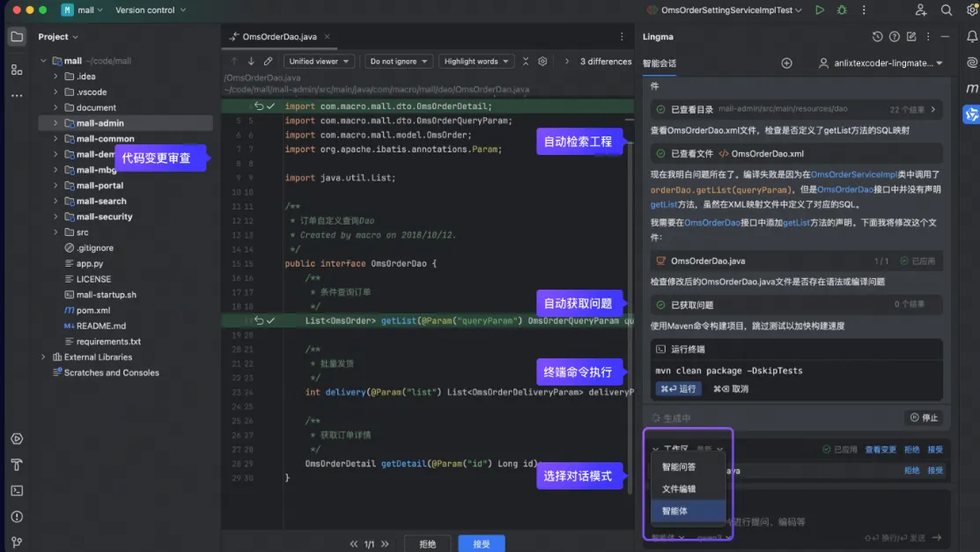The height and width of the screenshot is (552, 980).
Task: Go to next difference arrow
Action: tap(251, 62)
